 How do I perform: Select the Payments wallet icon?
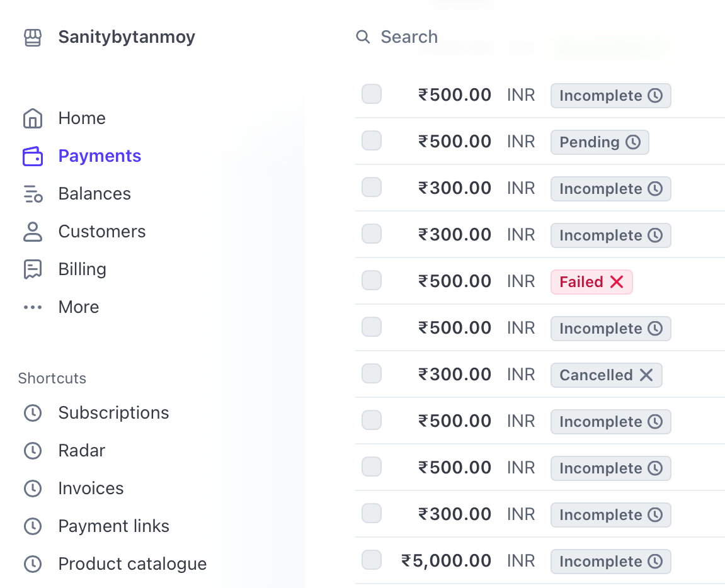click(x=32, y=155)
